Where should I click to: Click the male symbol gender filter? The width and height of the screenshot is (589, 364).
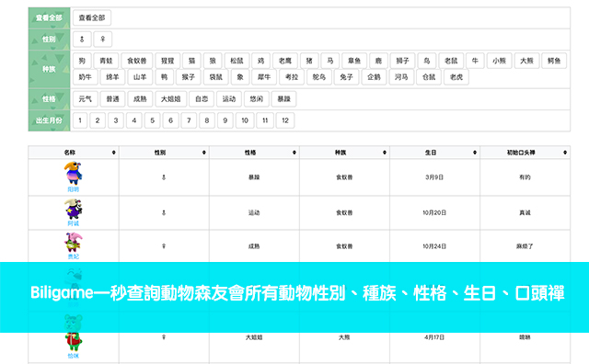[x=82, y=39]
